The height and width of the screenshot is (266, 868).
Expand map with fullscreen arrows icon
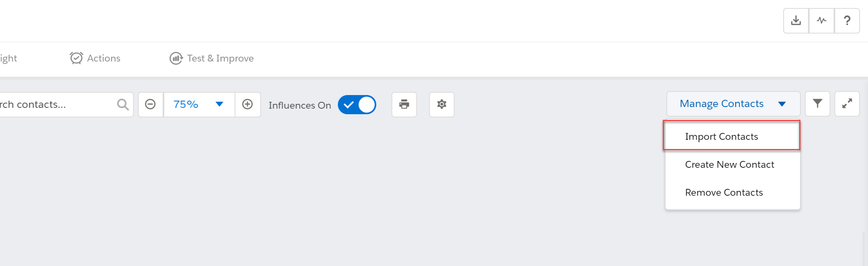847,104
